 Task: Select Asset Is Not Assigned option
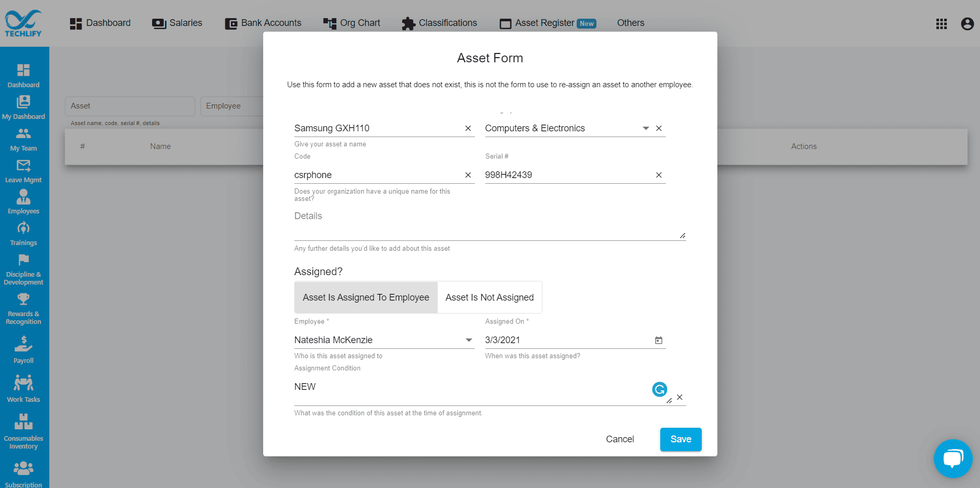click(x=489, y=297)
